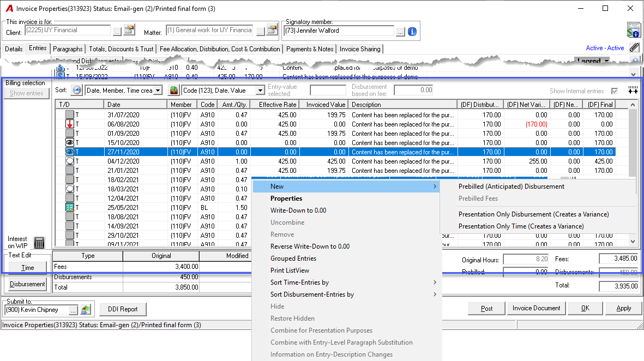The height and width of the screenshot is (361, 644).
Task: Click the Post button
Action: coord(487,309)
